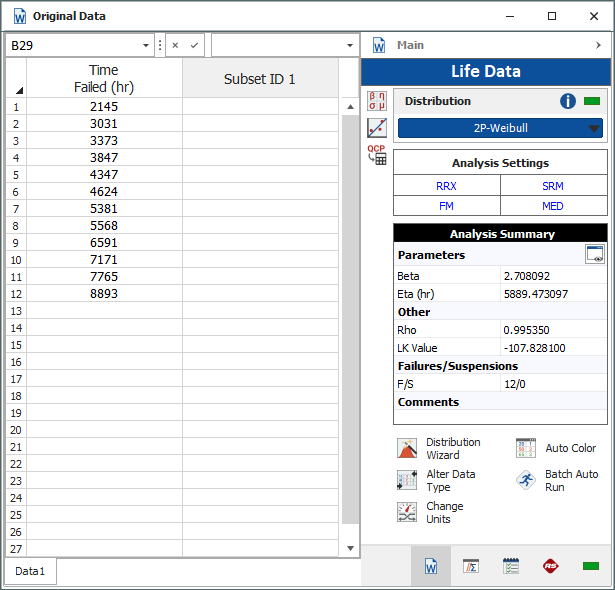Click the Subset ID 1 column header

click(259, 79)
